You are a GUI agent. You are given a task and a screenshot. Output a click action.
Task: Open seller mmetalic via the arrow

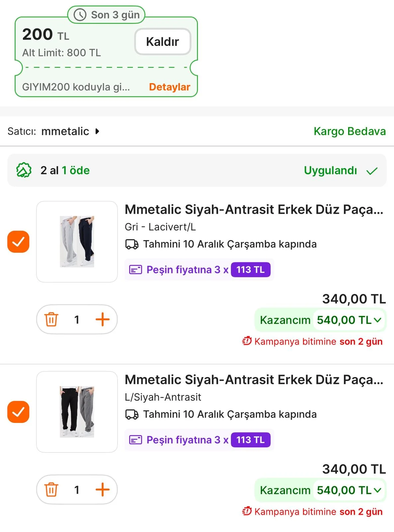[97, 131]
